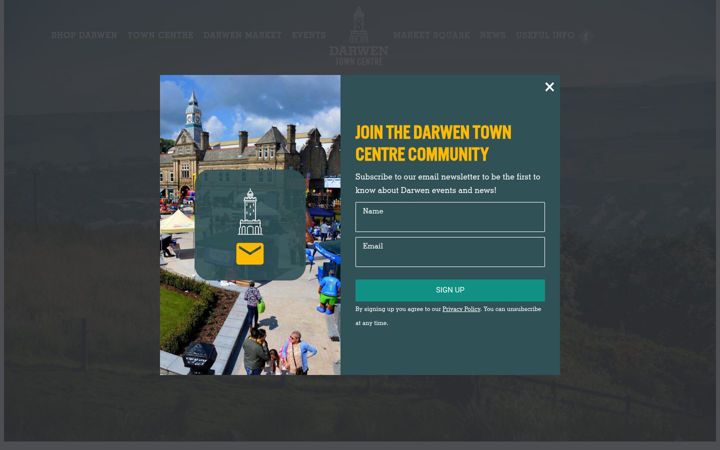The image size is (720, 450).
Task: Open the Town Centre menu item
Action: click(160, 35)
